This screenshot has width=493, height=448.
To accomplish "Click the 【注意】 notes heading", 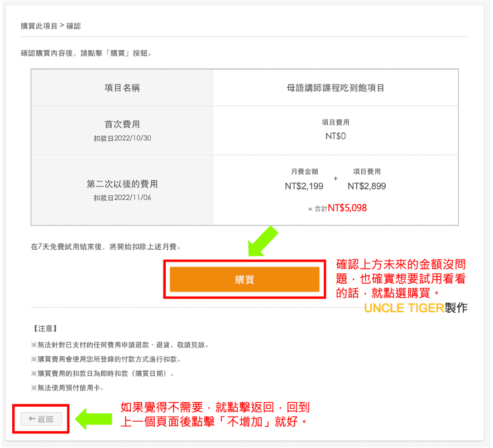I will pyautogui.click(x=46, y=328).
